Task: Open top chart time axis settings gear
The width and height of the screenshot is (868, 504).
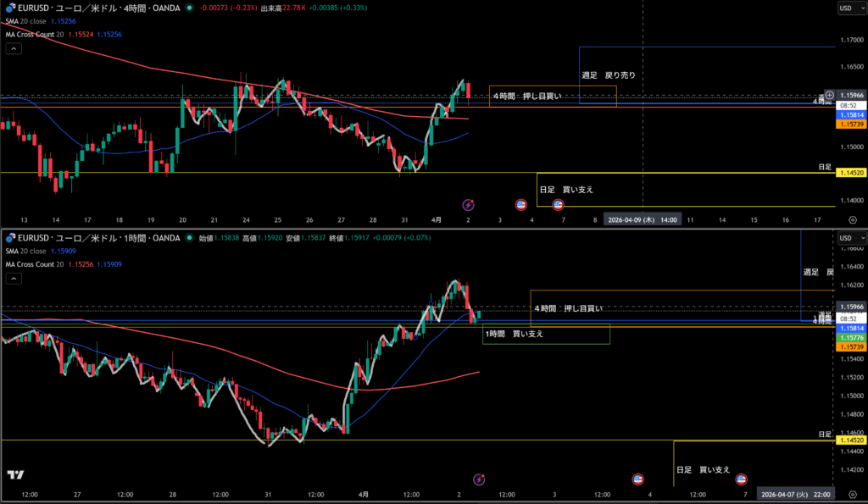Action: pyautogui.click(x=851, y=219)
